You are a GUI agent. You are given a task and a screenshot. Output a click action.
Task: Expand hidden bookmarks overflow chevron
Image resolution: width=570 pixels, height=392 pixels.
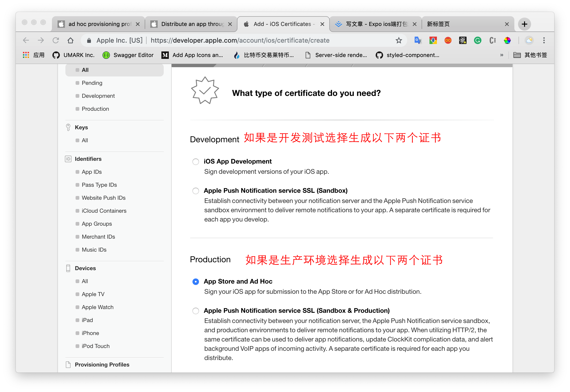[501, 55]
